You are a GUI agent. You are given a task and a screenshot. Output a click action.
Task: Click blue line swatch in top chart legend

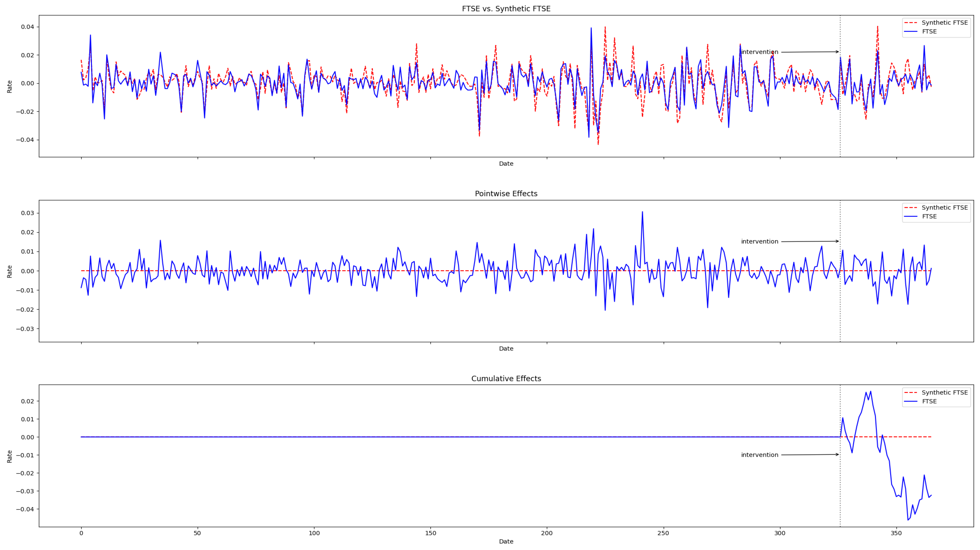pyautogui.click(x=911, y=32)
